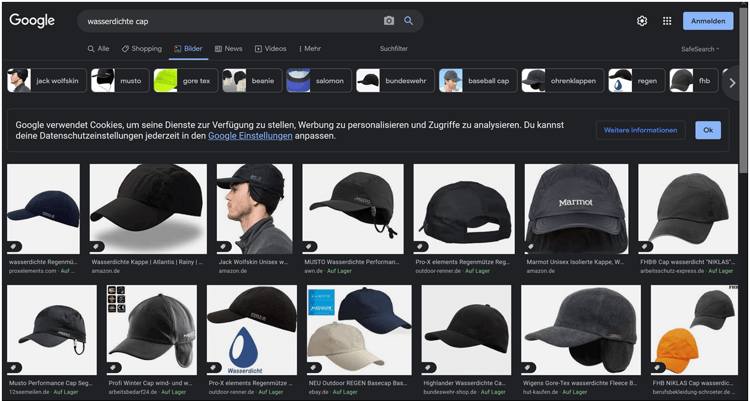The width and height of the screenshot is (750, 401).
Task: Click the page vertical scrollbar
Action: coord(744,91)
